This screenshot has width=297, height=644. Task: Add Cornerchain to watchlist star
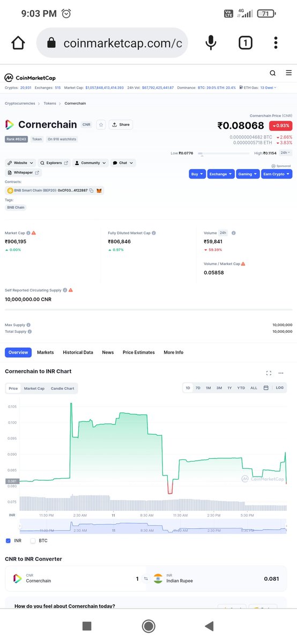point(101,125)
